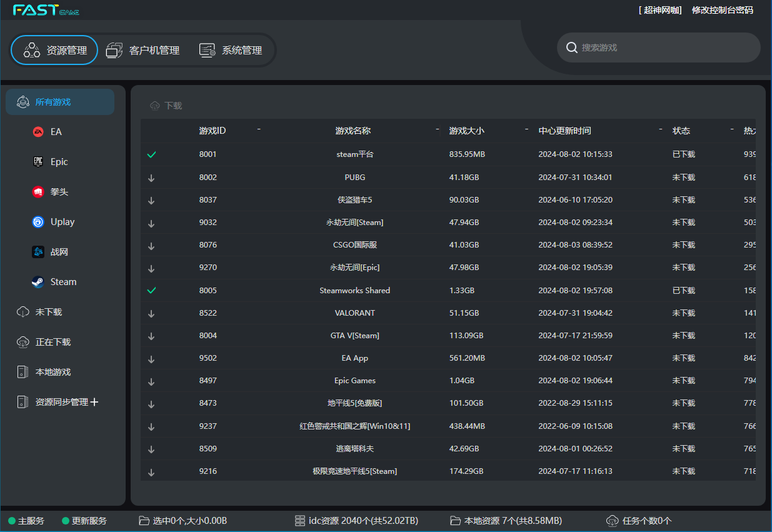Open the dash menu of 游戏ID column
The image size is (772, 532).
tap(259, 129)
